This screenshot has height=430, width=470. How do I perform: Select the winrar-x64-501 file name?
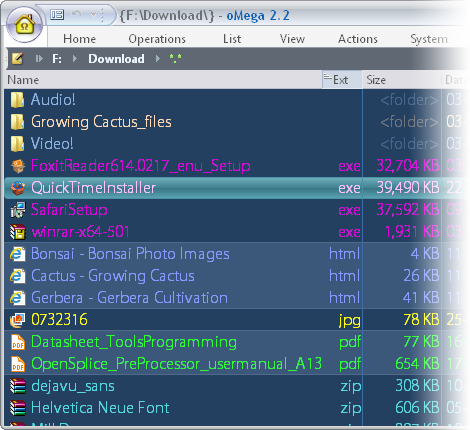coord(80,232)
